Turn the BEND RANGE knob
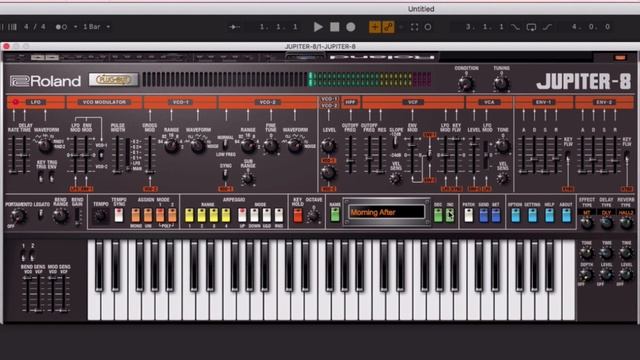The image size is (640, 360). coord(60,215)
